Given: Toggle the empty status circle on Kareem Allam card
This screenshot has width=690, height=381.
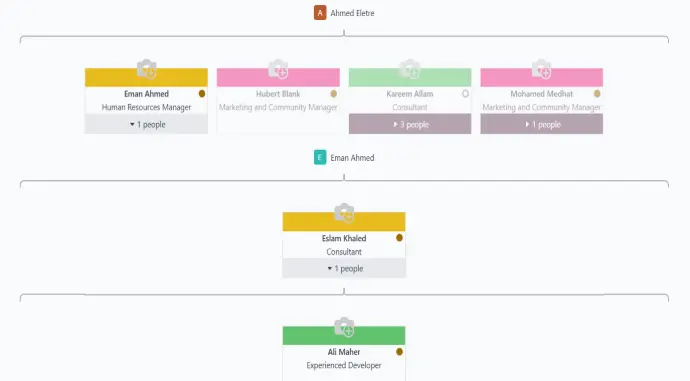Looking at the screenshot, I should [465, 94].
